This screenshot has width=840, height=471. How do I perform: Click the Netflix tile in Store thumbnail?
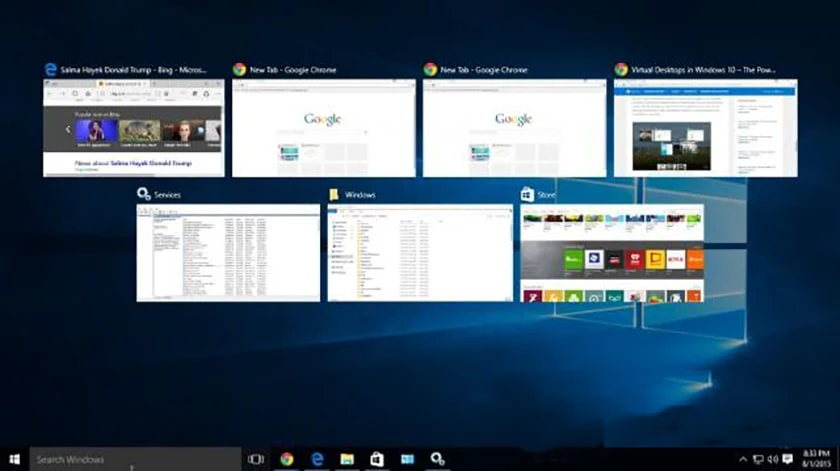(676, 260)
